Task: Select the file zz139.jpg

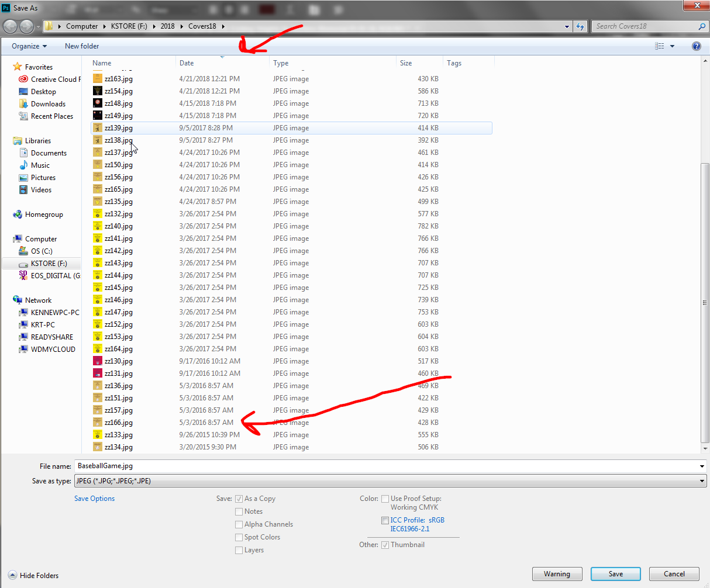Action: (120, 127)
